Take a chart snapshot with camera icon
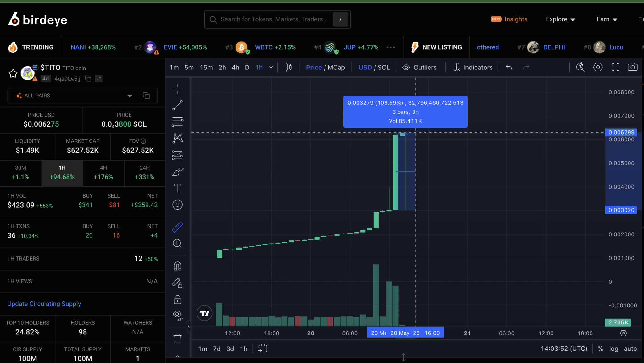Image resolution: width=644 pixels, height=363 pixels. click(x=632, y=67)
